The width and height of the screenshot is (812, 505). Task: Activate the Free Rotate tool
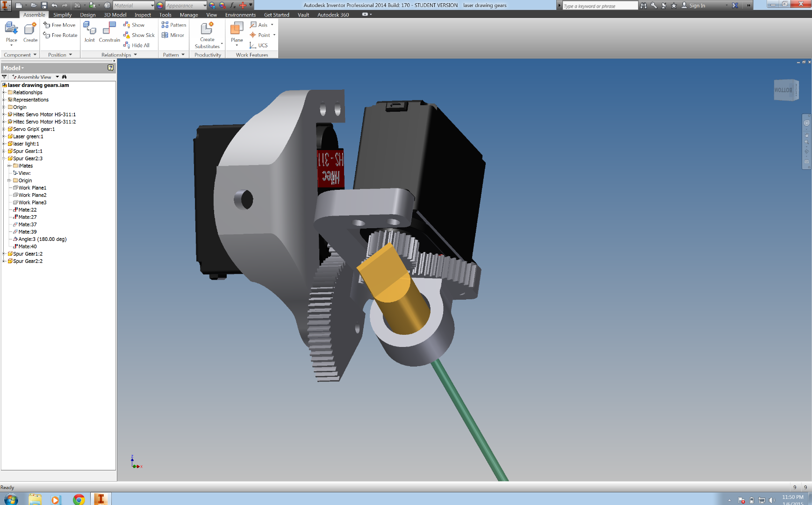pyautogui.click(x=60, y=35)
